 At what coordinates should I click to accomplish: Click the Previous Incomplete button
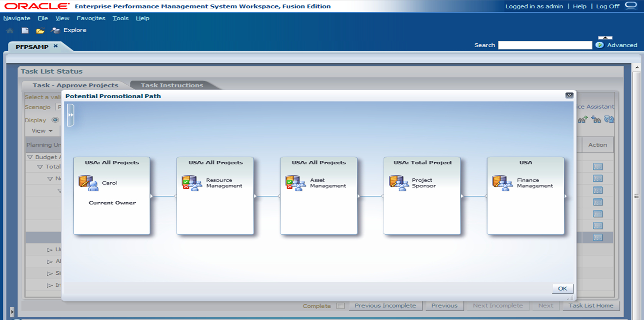click(385, 306)
